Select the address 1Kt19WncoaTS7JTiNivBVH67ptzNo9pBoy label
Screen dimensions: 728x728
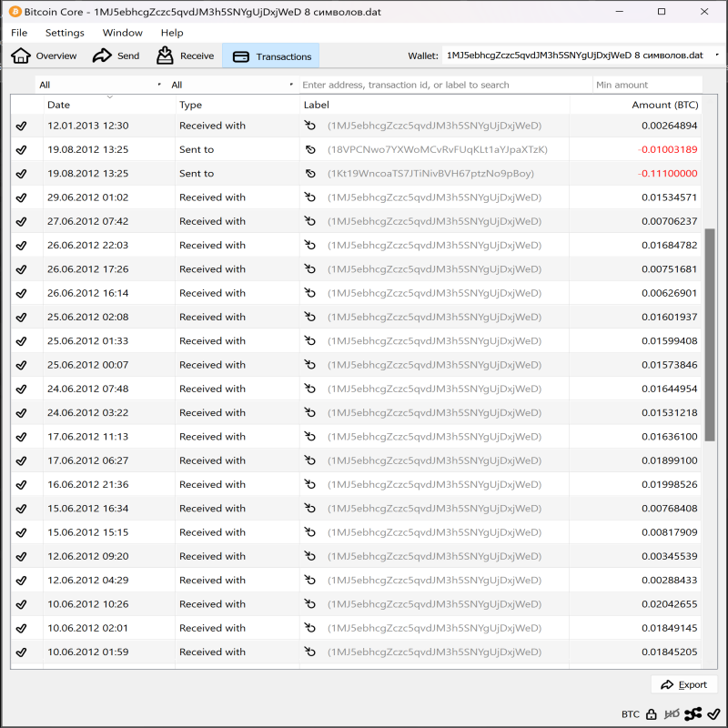(x=430, y=174)
